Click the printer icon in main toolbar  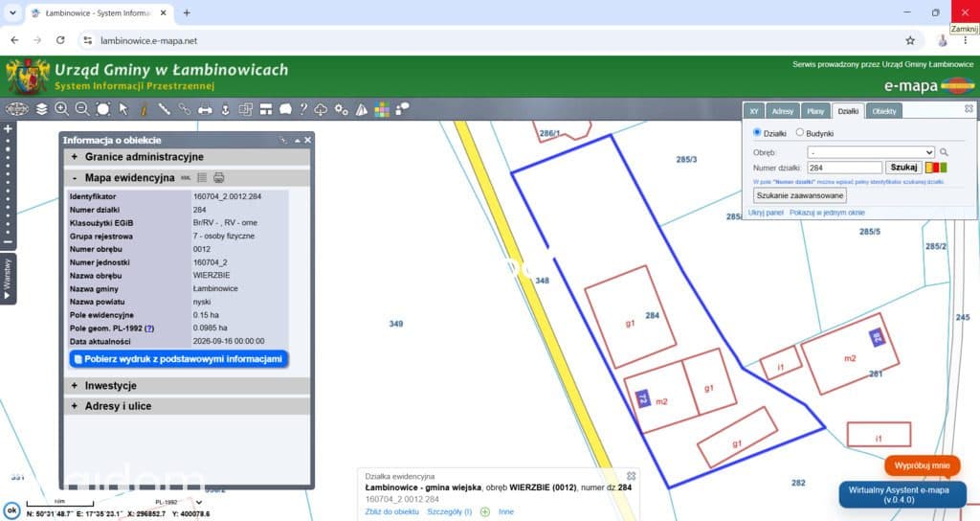(205, 109)
